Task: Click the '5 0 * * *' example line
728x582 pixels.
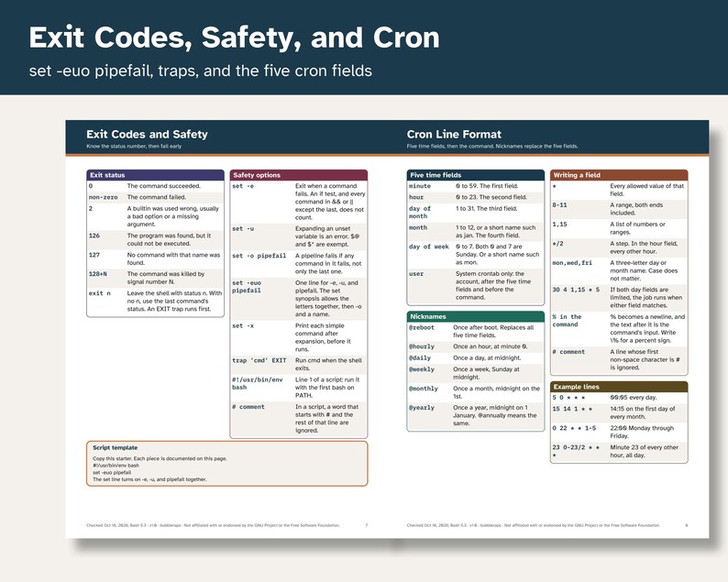Action: click(568, 398)
